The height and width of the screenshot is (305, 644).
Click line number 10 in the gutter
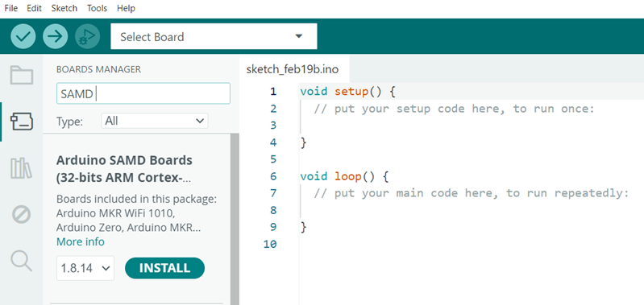coord(270,244)
